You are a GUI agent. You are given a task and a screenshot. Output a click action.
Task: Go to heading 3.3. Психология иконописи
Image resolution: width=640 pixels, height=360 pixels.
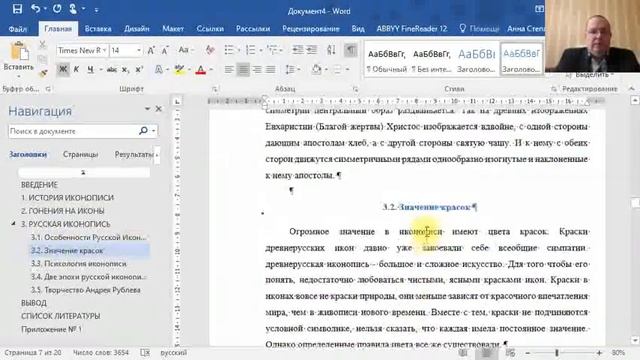[x=79, y=264]
